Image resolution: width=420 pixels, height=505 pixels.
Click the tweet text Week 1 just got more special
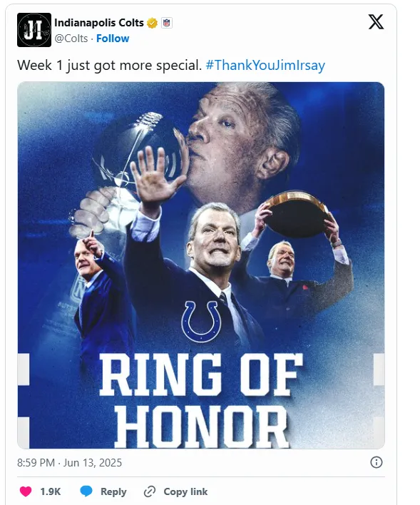pyautogui.click(x=110, y=65)
